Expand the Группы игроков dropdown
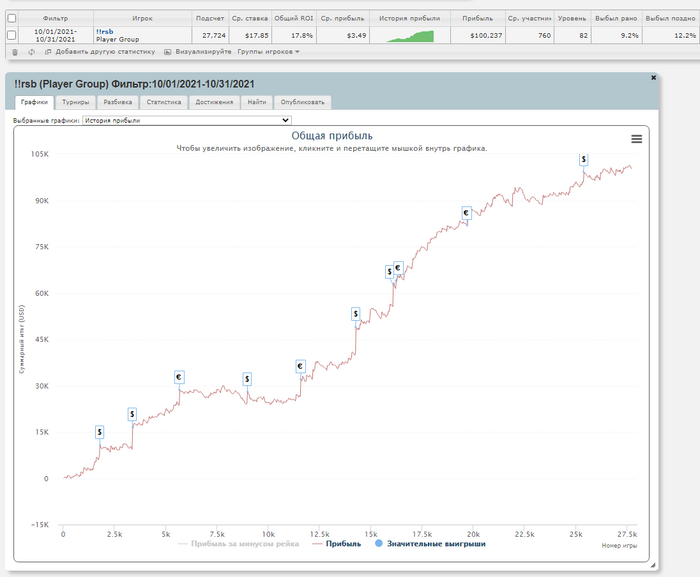700x577 pixels. pyautogui.click(x=268, y=52)
